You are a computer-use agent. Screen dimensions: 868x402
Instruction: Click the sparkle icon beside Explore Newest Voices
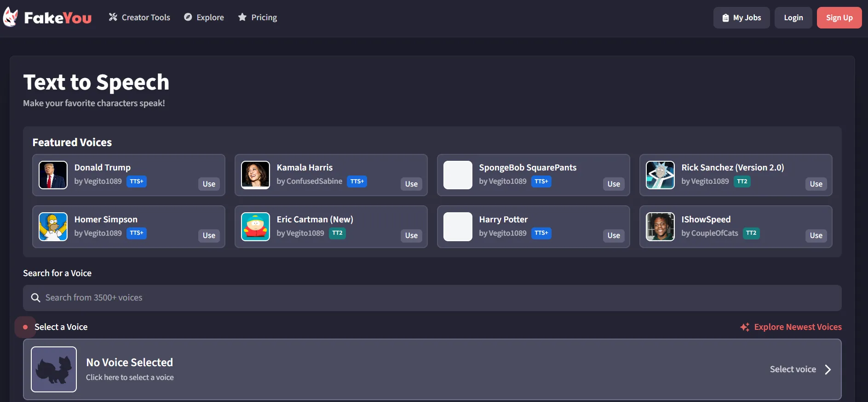click(745, 327)
